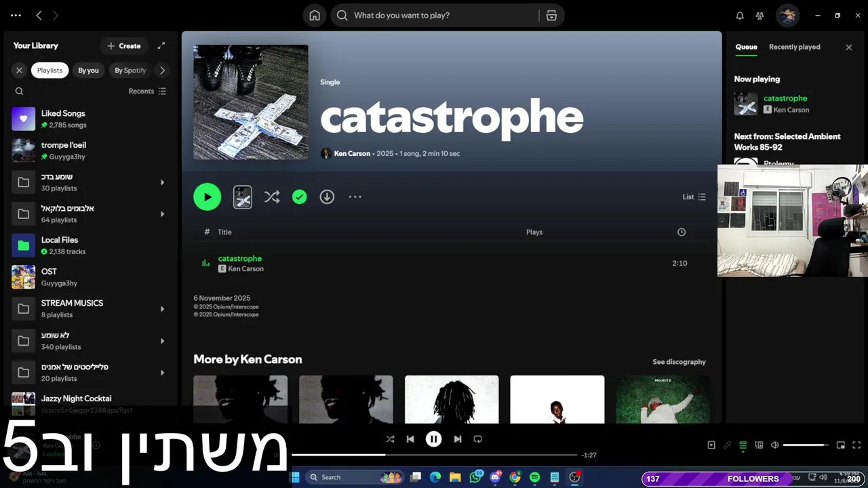Toggle the Now Playing view icon
Viewport: 868px width, 488px height.
[x=711, y=445]
